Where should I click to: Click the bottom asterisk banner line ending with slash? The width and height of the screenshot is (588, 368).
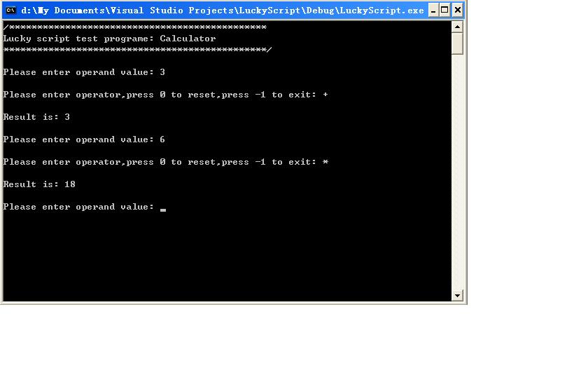[137, 50]
